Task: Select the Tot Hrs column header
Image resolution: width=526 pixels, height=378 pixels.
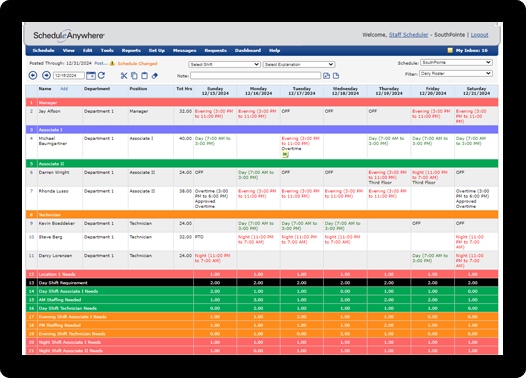Action: (184, 89)
